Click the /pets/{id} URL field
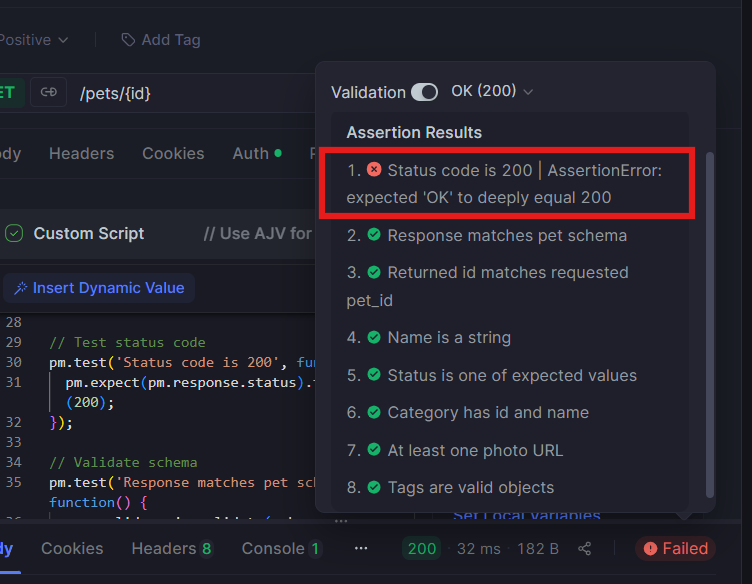 pyautogui.click(x=115, y=93)
